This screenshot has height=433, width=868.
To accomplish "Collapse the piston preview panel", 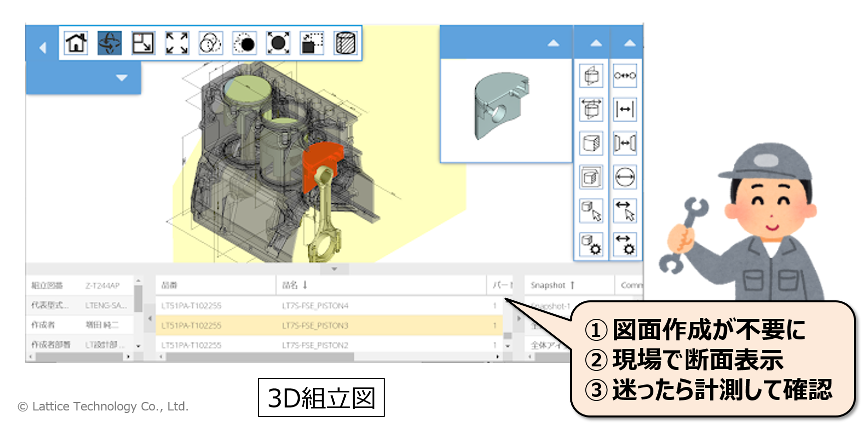I will tap(553, 43).
